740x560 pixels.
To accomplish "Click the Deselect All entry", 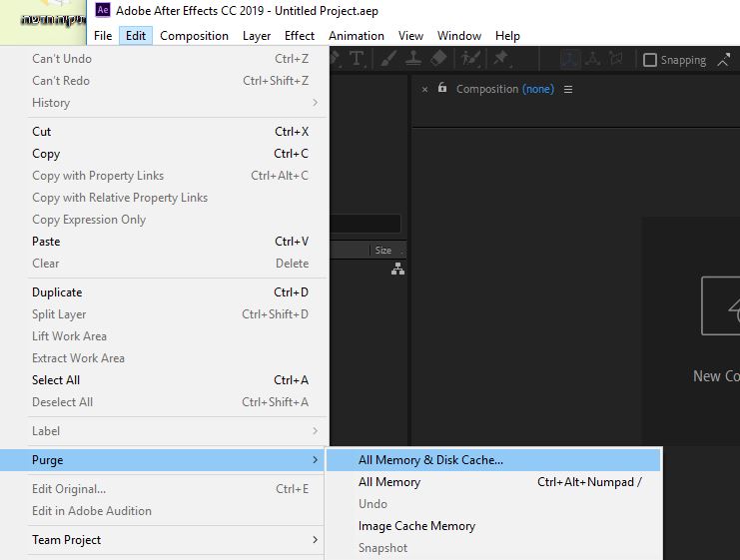I will coord(164,402).
